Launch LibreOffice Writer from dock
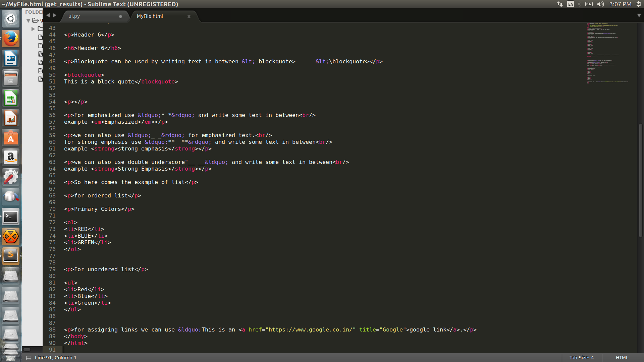The image size is (644, 362). tap(11, 59)
